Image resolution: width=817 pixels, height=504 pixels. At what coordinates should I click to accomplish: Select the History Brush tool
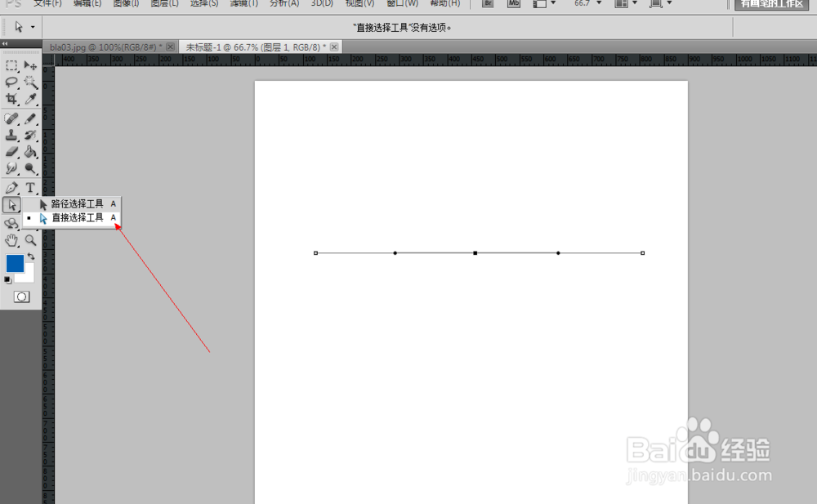[x=30, y=135]
